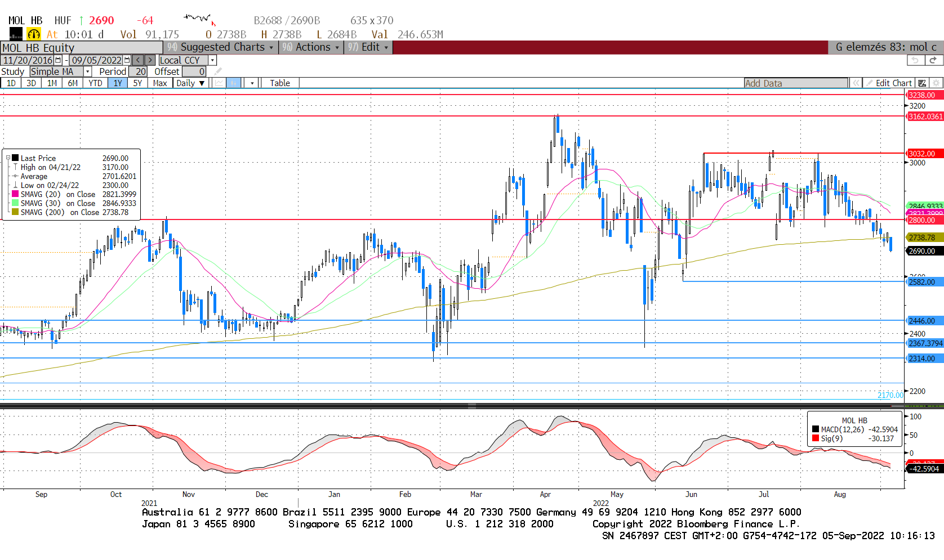
Task: Shift date range forward with right arrow
Action: coord(150,60)
